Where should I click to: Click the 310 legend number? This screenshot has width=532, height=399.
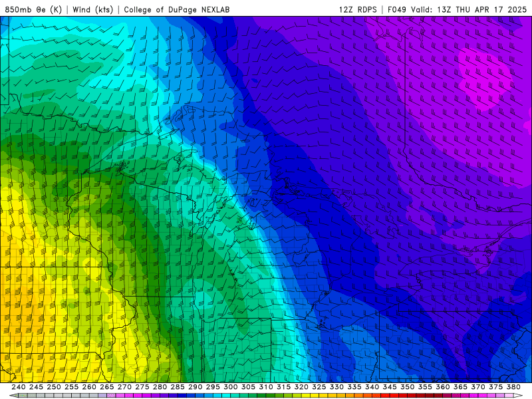click(x=265, y=387)
